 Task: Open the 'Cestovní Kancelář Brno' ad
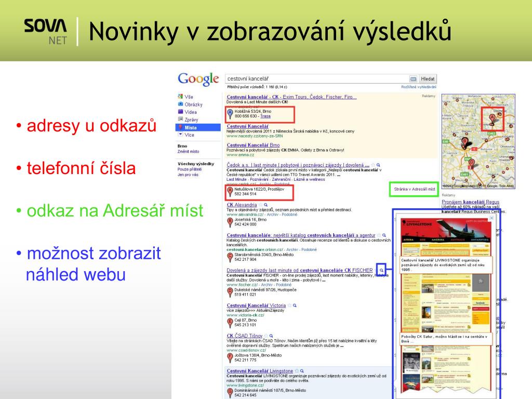[253, 145]
